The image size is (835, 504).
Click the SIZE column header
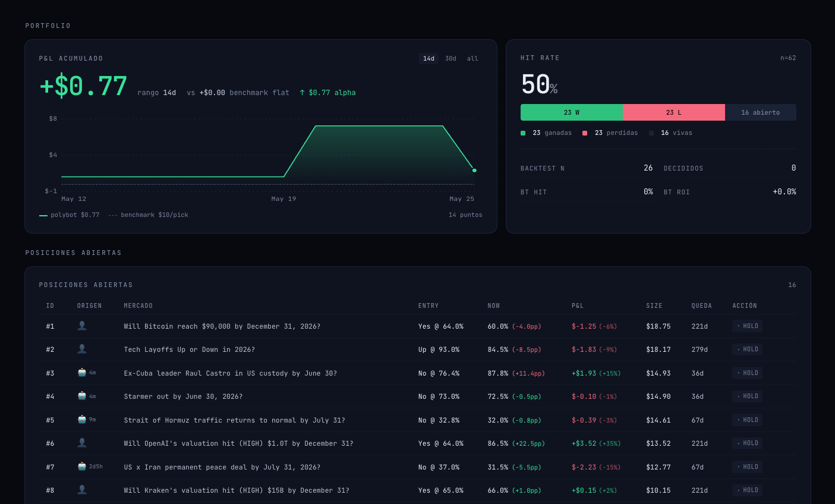point(654,305)
